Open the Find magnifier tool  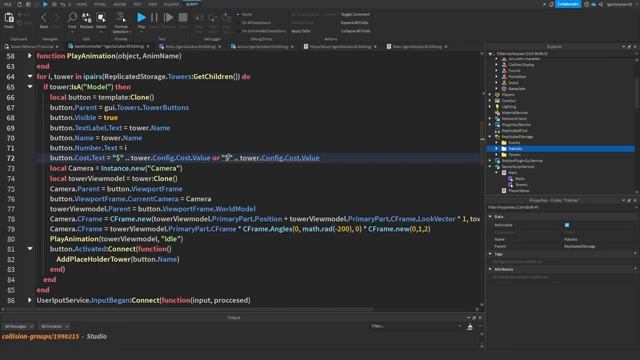72,18
